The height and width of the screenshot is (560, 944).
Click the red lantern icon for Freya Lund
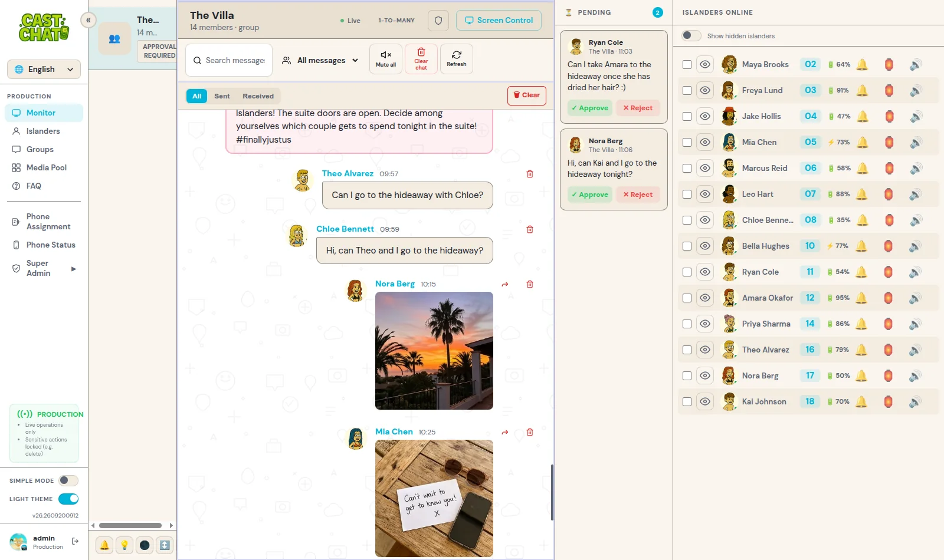[889, 90]
